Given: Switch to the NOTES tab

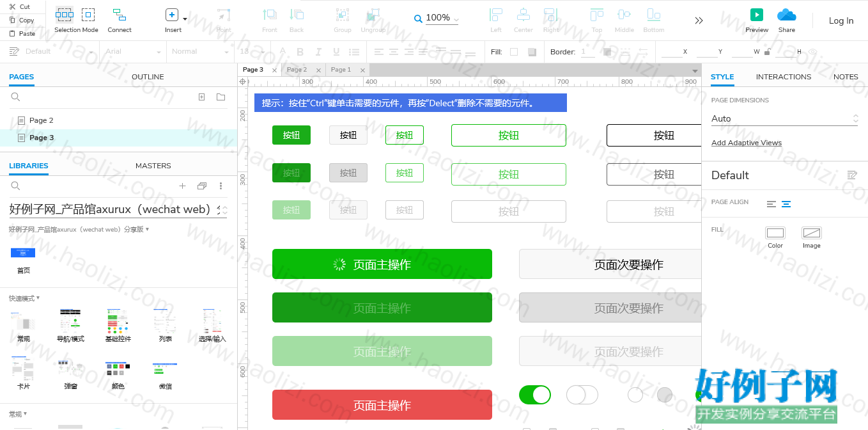Looking at the screenshot, I should click(846, 77).
